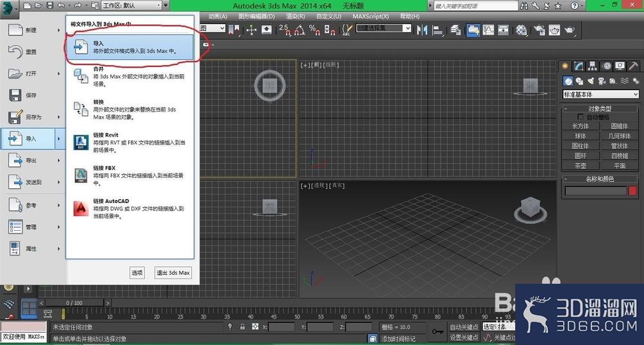Collapse the 对象类型 rollout
The image size is (644, 345).
pyautogui.click(x=600, y=108)
